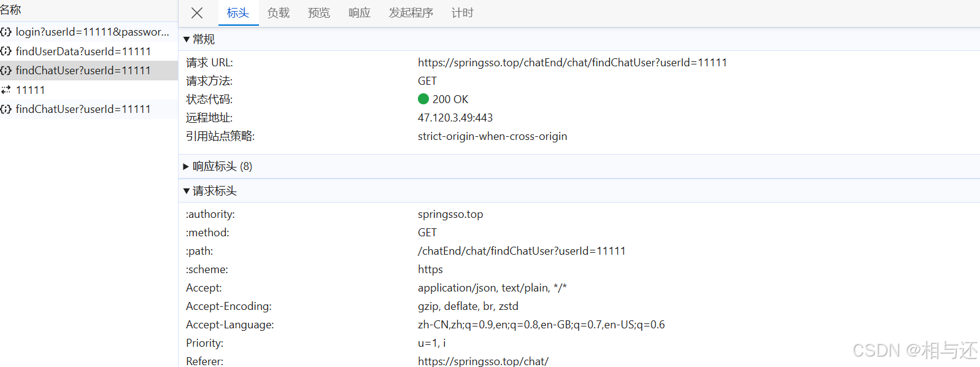Click the findUserData request JSON icon
The width and height of the screenshot is (980, 367).
pos(6,52)
